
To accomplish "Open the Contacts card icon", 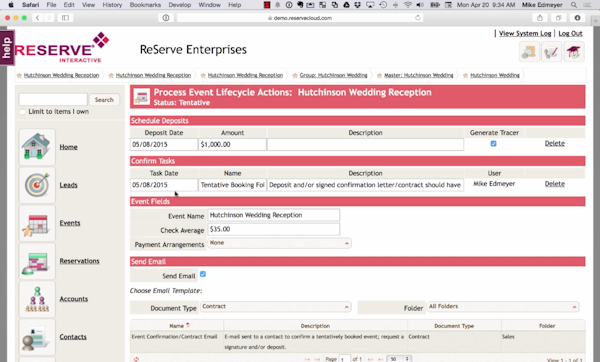I will pyautogui.click(x=37, y=337).
